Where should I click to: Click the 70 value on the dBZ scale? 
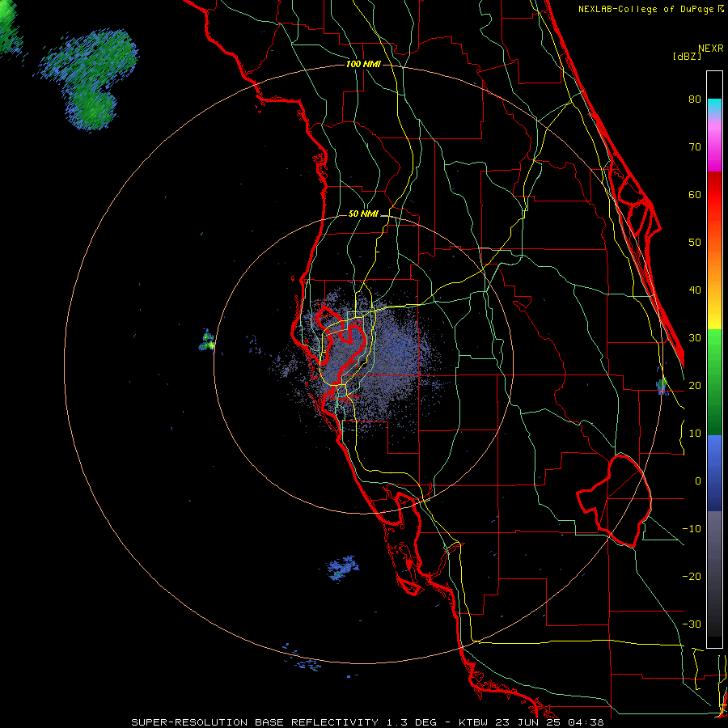click(x=695, y=147)
